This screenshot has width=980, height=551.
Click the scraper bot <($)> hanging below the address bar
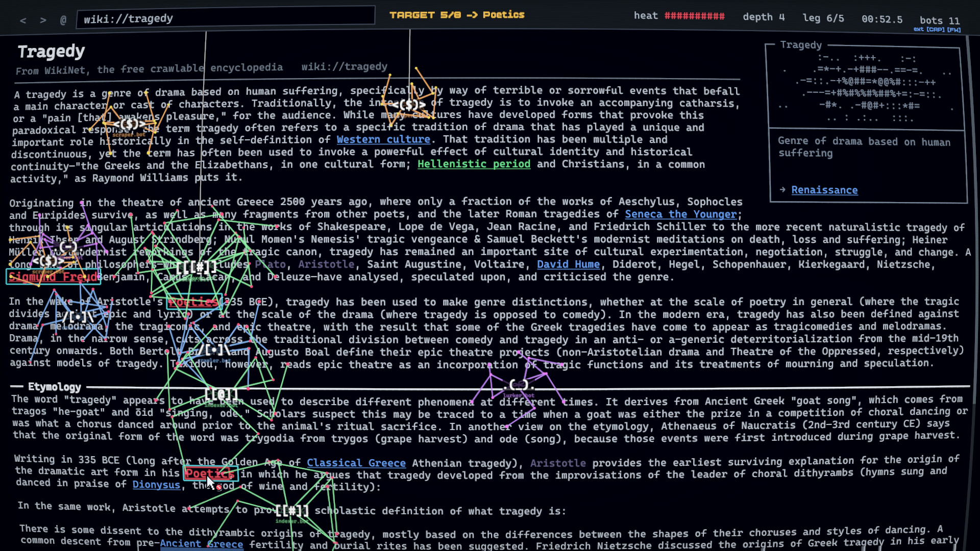409,105
